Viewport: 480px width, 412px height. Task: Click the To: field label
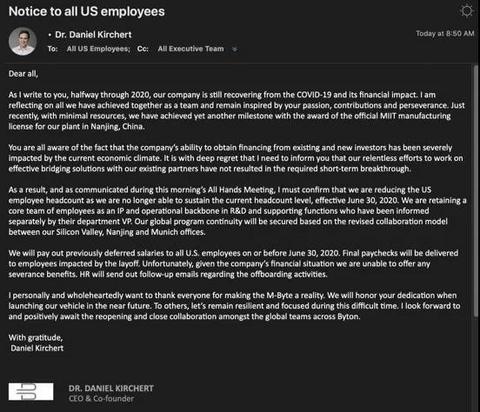click(53, 49)
